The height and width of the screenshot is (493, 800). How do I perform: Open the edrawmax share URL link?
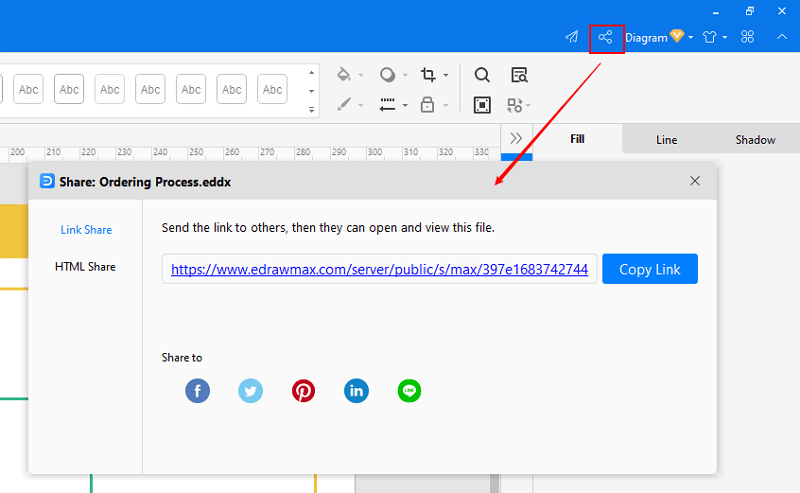[x=380, y=269]
